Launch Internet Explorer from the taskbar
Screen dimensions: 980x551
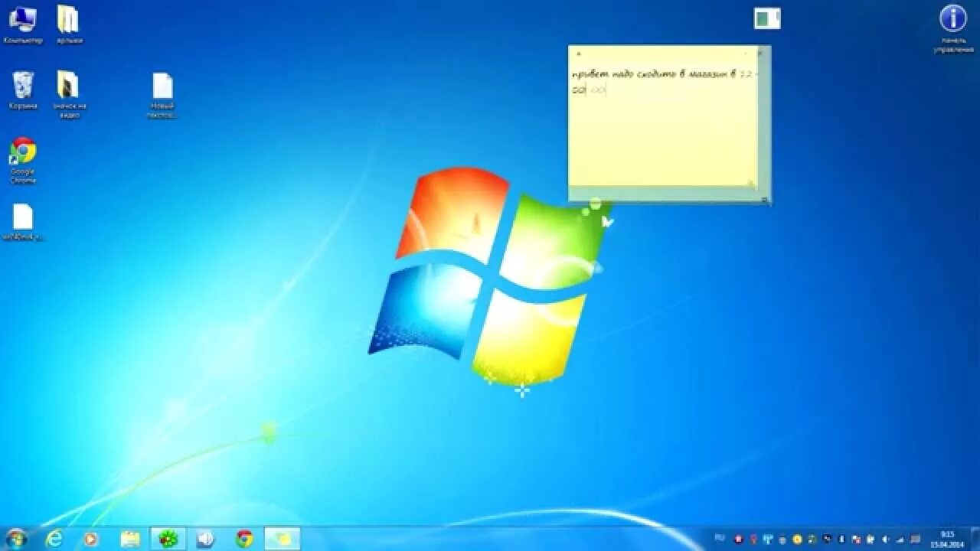click(54, 539)
